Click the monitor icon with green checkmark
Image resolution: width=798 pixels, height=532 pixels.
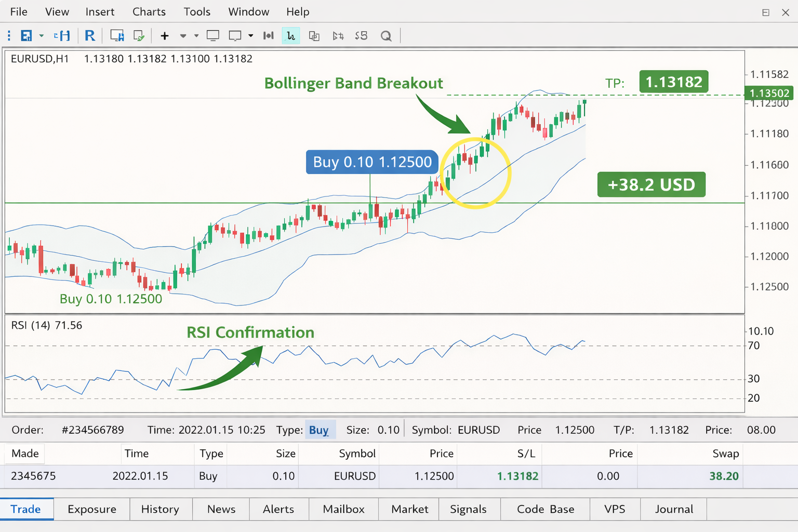pos(139,36)
